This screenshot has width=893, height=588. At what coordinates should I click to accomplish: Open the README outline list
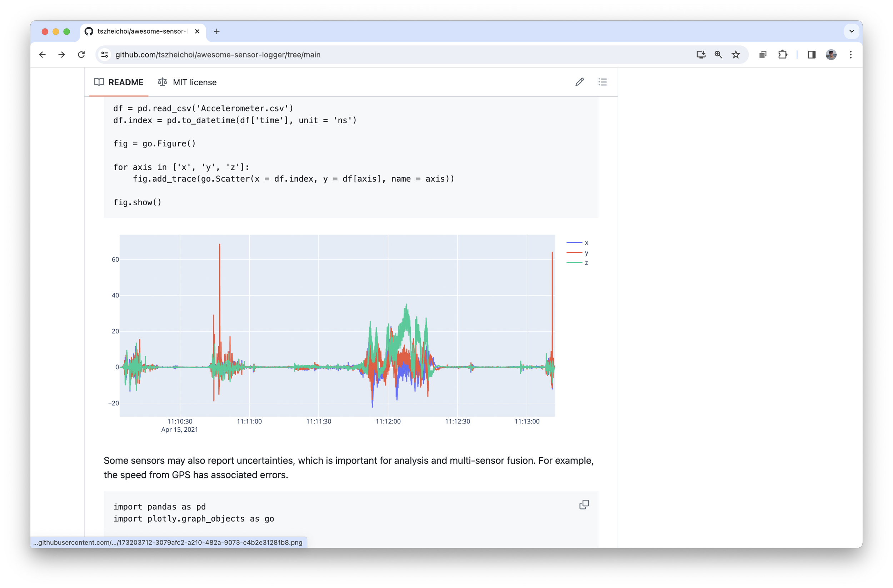coord(602,82)
